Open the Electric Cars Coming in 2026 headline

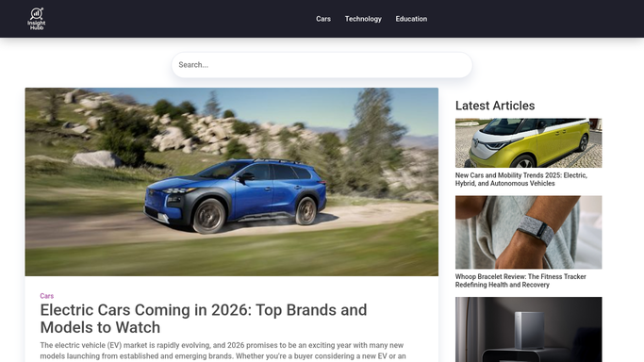204,319
